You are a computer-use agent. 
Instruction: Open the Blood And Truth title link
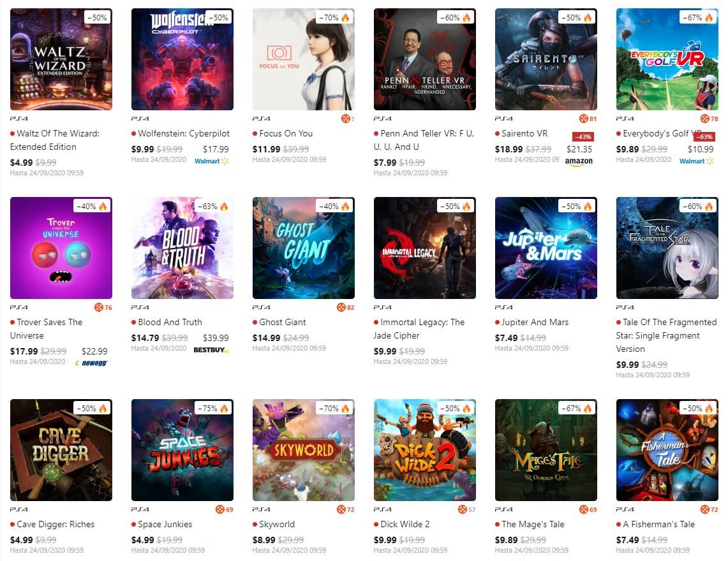point(170,322)
